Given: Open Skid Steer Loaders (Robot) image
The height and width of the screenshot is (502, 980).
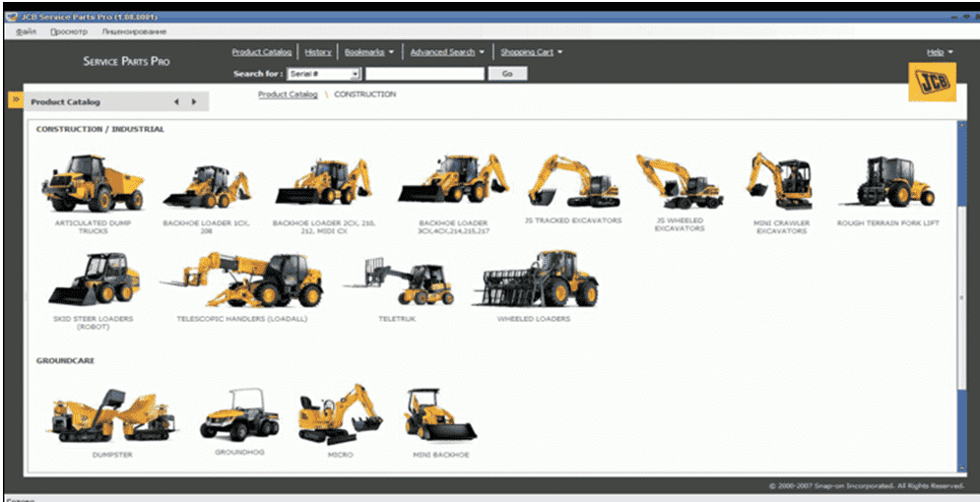Looking at the screenshot, I should (x=94, y=280).
